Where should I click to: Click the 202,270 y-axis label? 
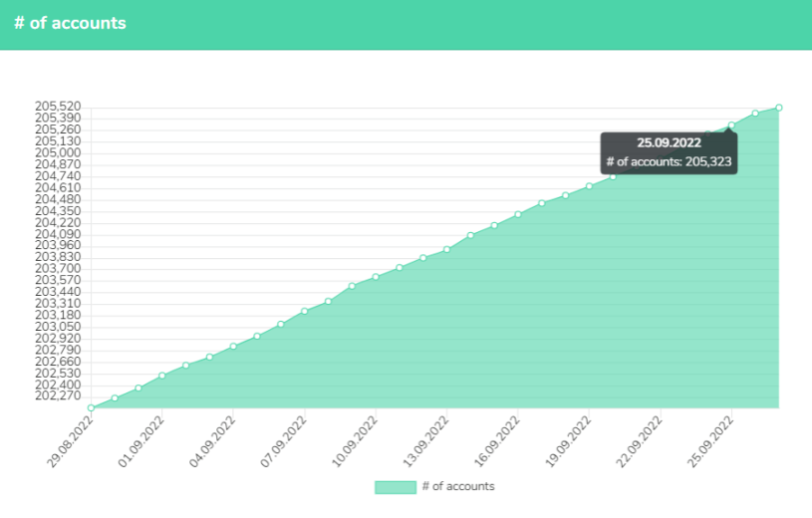pyautogui.click(x=58, y=395)
